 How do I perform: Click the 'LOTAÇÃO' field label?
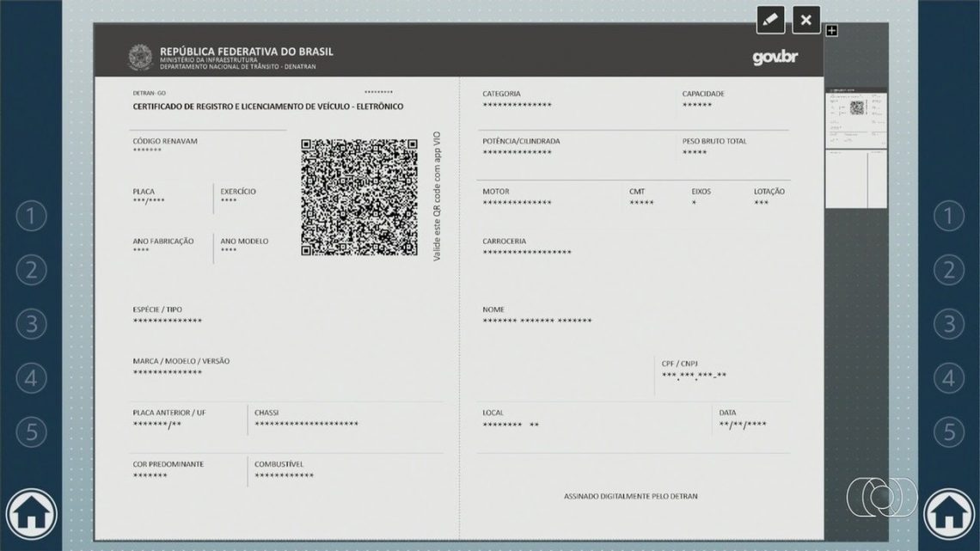click(x=769, y=192)
